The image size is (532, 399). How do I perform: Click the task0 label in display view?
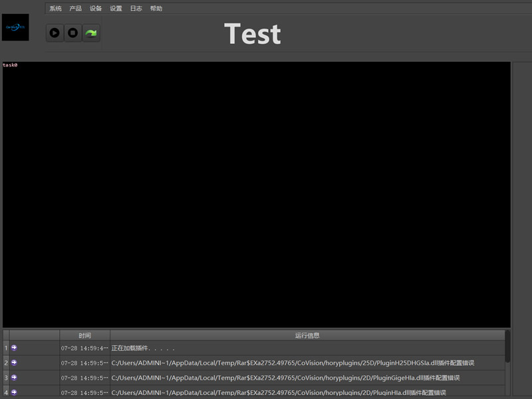point(11,65)
